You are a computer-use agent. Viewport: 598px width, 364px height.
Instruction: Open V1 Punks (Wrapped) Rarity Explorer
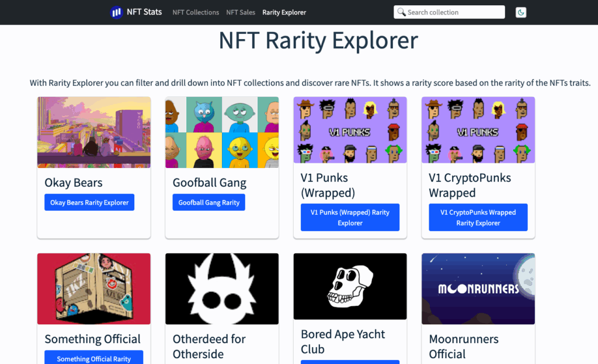coord(350,218)
